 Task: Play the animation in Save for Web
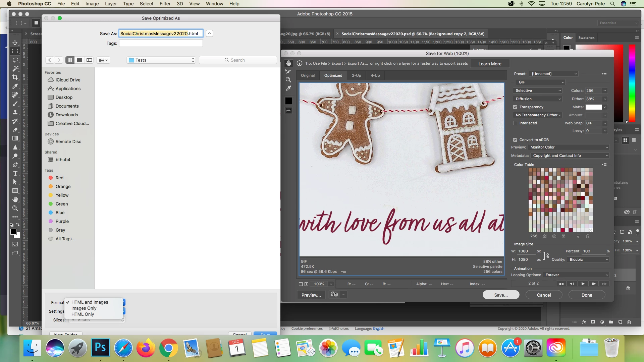tap(583, 284)
